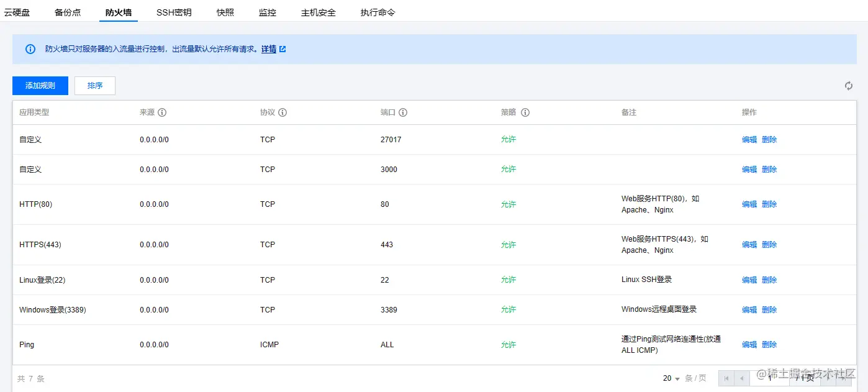Image resolution: width=868 pixels, height=392 pixels.
Task: Click the port cell 27017
Action: click(391, 140)
